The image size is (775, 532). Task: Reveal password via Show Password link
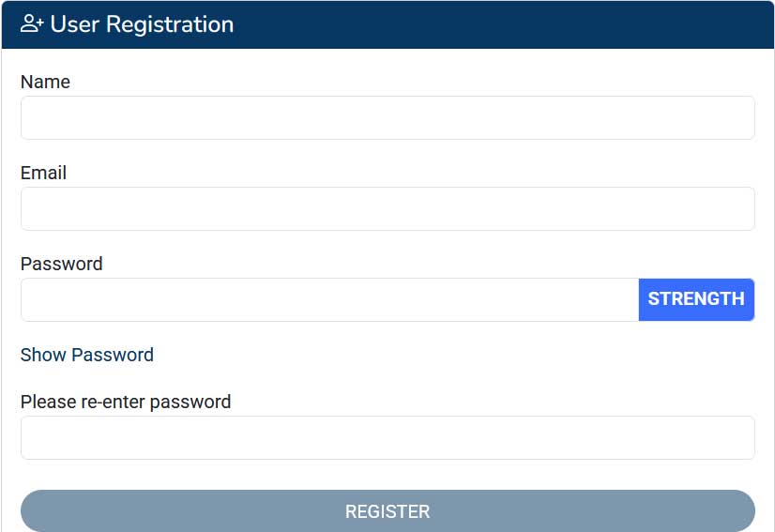87,355
